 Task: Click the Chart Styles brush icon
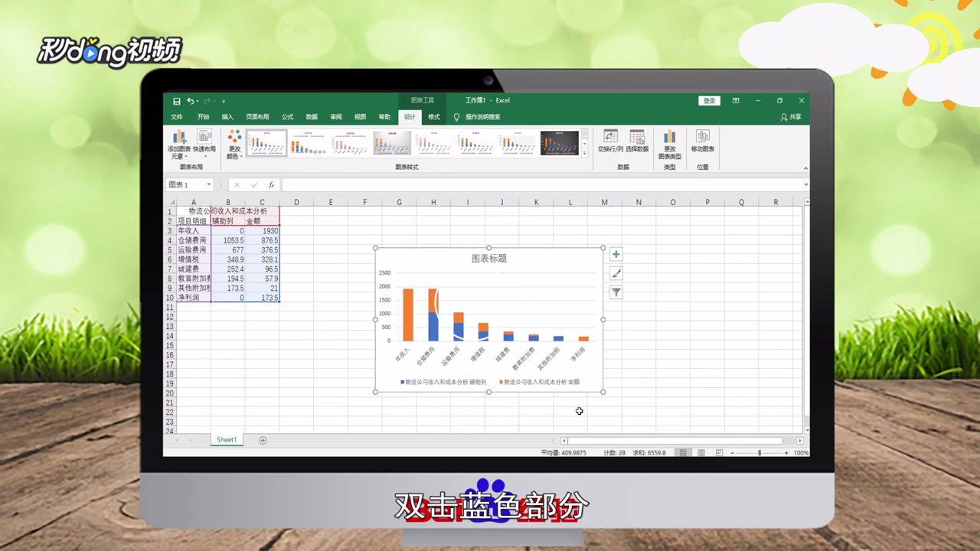pyautogui.click(x=616, y=273)
